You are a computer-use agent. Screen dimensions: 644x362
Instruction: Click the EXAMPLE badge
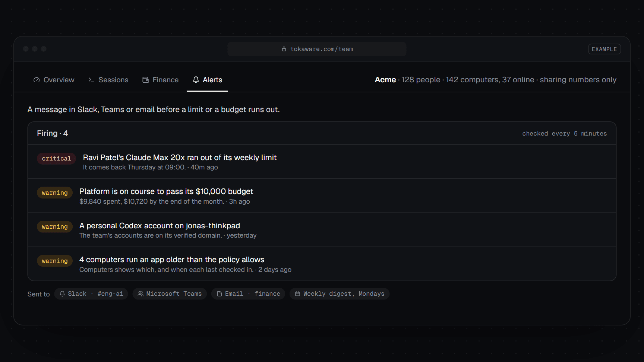604,49
